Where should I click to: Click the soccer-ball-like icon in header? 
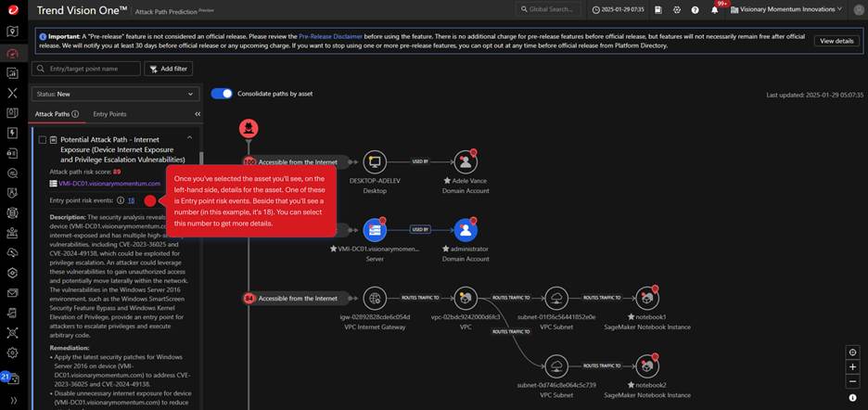click(x=676, y=9)
